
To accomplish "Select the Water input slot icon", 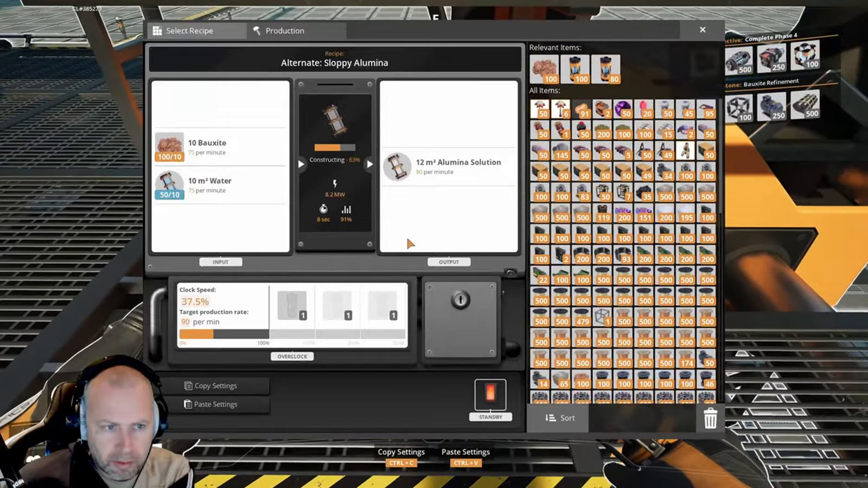I will pos(169,185).
